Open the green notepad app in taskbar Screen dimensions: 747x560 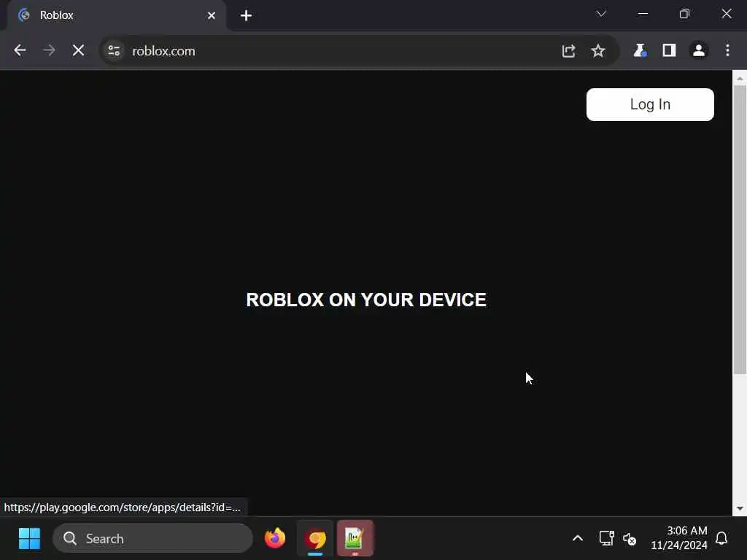355,539
